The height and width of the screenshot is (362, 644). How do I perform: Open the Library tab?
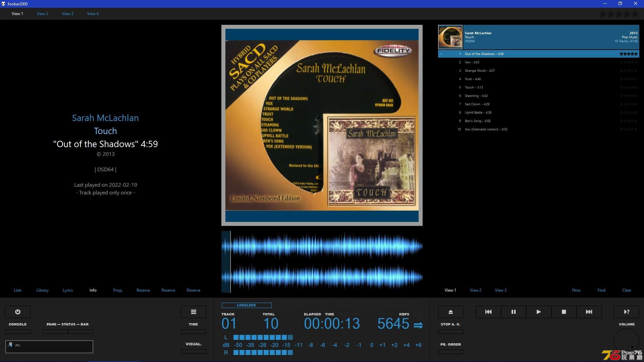click(43, 290)
